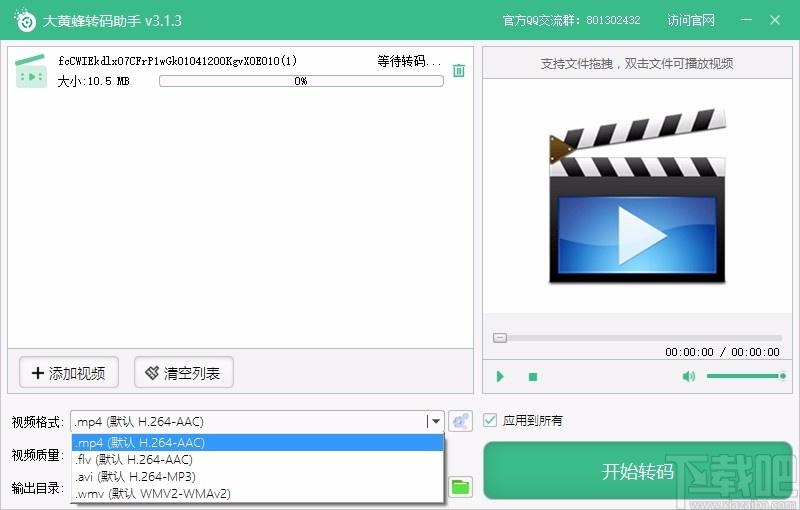Click the 视频格式 combo box field

(257, 421)
